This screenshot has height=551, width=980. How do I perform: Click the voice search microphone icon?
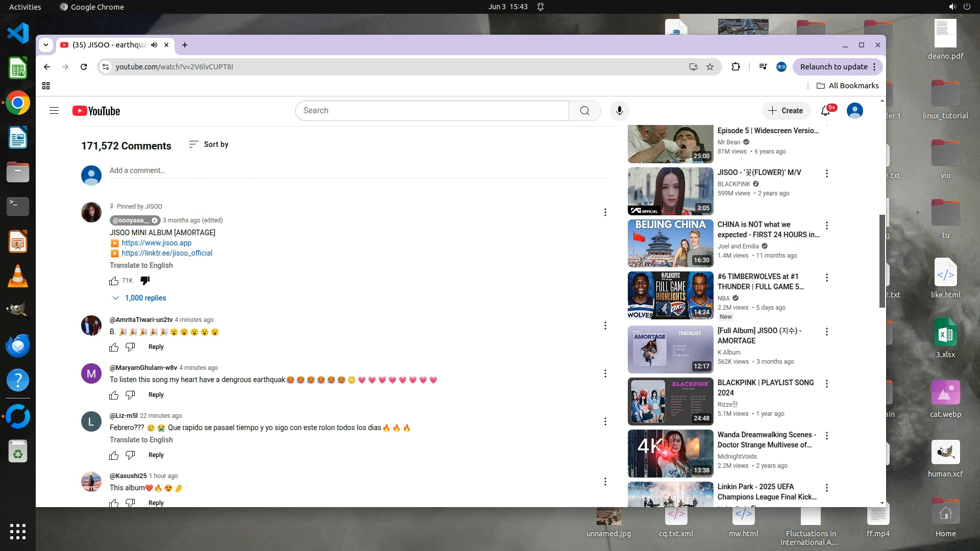pos(619,111)
